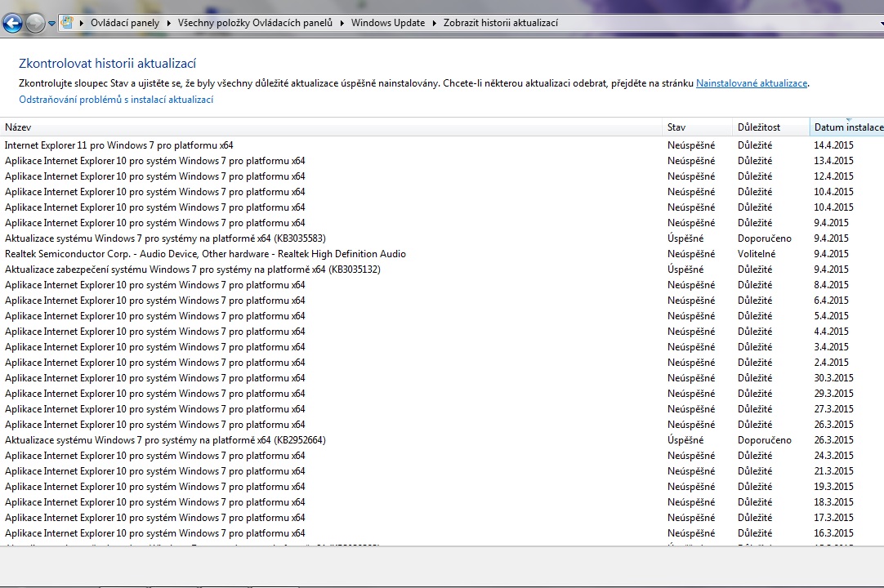Click the date cell 14.4.2015
The width and height of the screenshot is (884, 588).
(833, 145)
